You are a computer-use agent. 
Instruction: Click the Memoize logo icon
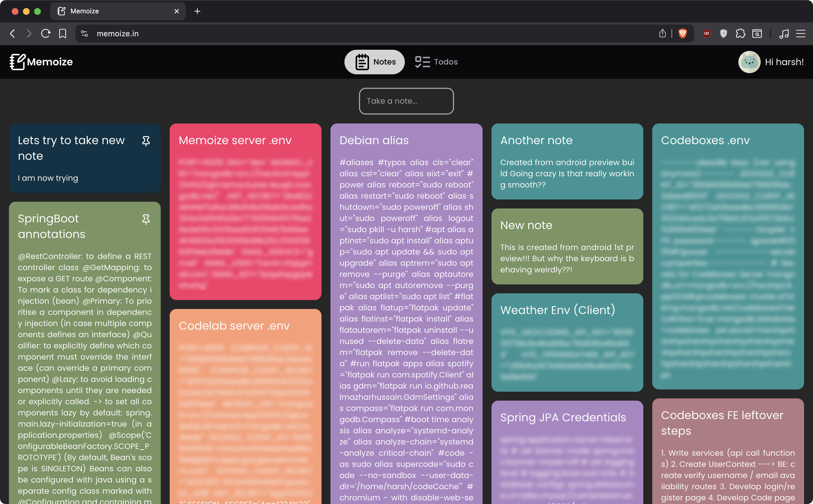pyautogui.click(x=17, y=62)
